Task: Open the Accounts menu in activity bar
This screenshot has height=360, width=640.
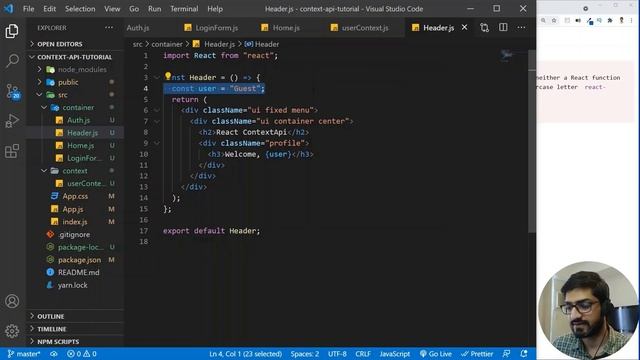Action: click(12, 301)
